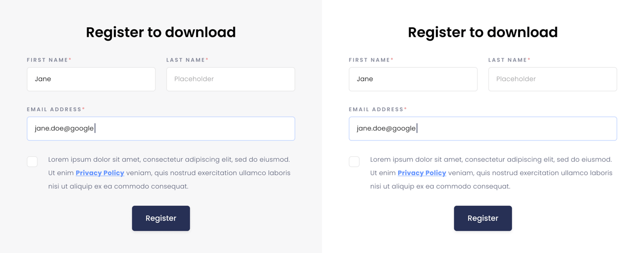Click the gray form's "Register to download" heading
This screenshot has height=253, width=644.
pos(161,32)
